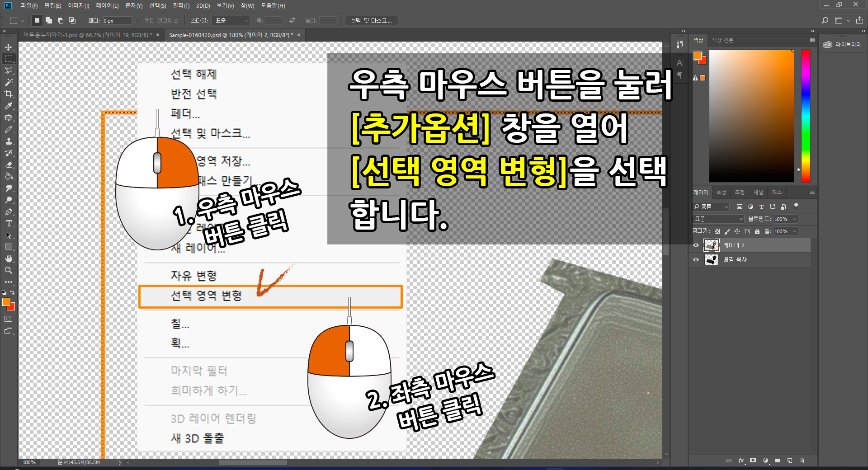The height and width of the screenshot is (470, 868).
Task: Select the Clone Stamp tool
Action: pyautogui.click(x=9, y=141)
